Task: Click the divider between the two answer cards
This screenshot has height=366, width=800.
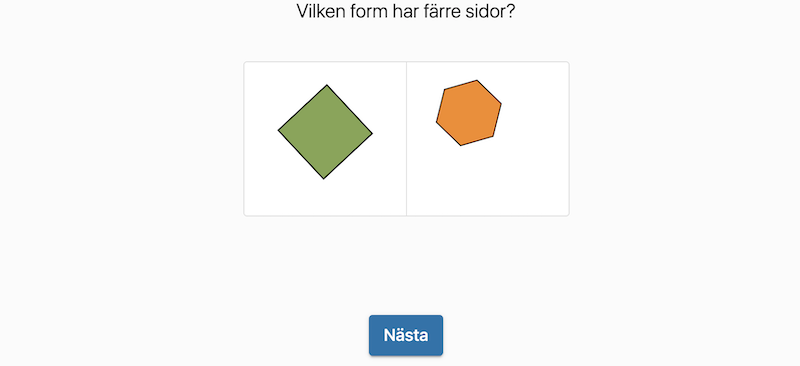Action: tap(407, 139)
